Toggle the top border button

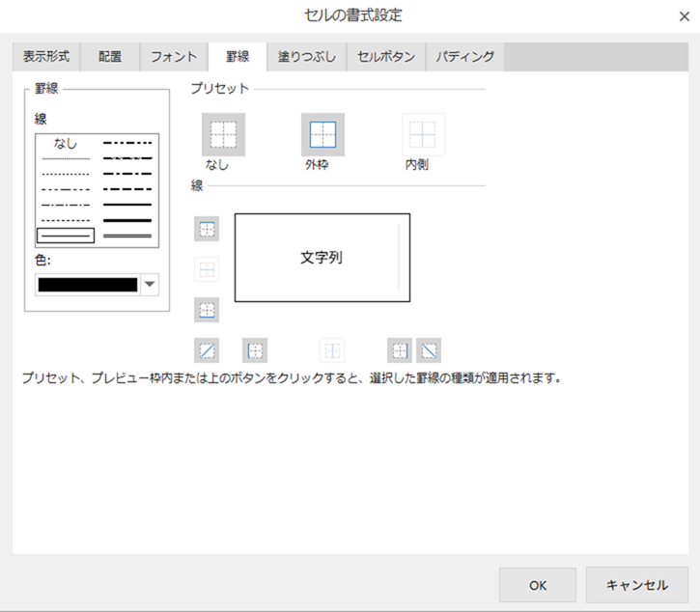(208, 229)
